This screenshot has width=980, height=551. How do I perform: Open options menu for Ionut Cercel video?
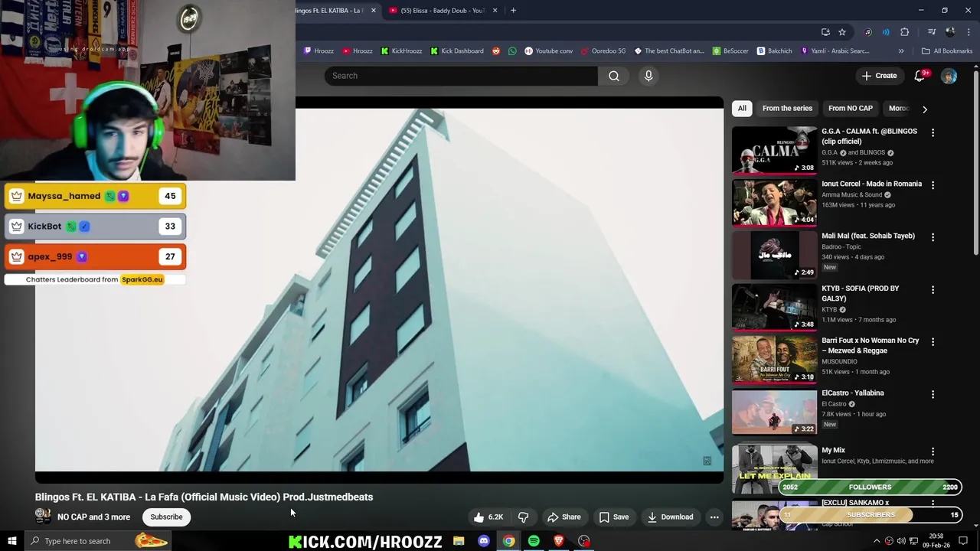click(933, 185)
